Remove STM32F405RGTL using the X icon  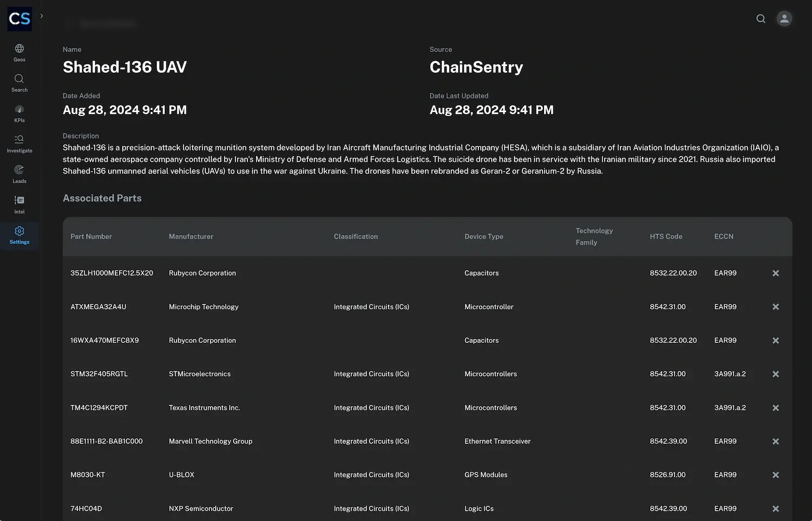point(776,374)
